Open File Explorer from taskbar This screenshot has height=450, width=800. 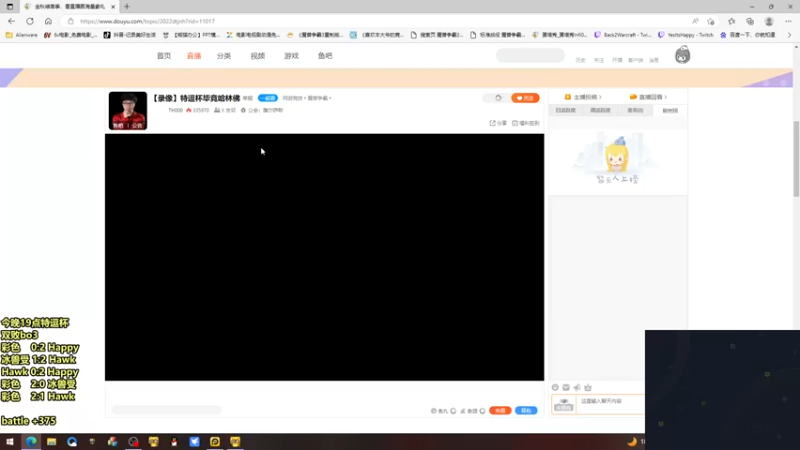[x=52, y=442]
